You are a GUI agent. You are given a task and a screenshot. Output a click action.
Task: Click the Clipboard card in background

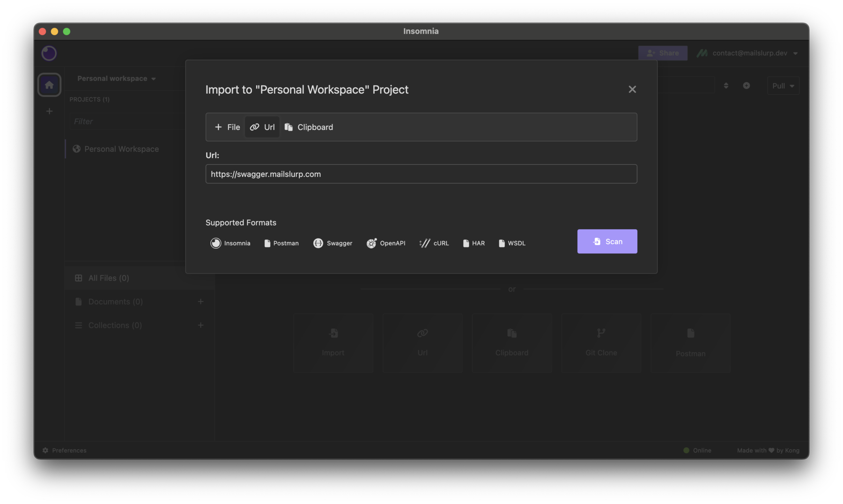pos(512,343)
